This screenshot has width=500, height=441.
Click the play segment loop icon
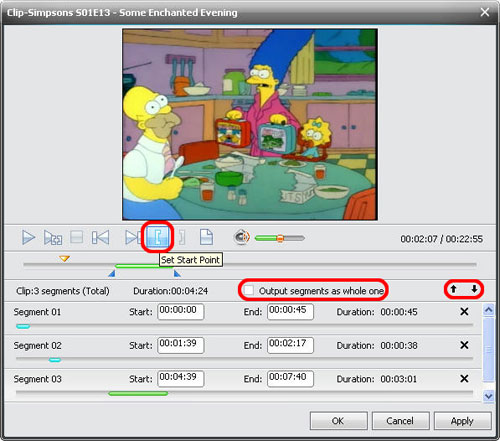point(53,238)
